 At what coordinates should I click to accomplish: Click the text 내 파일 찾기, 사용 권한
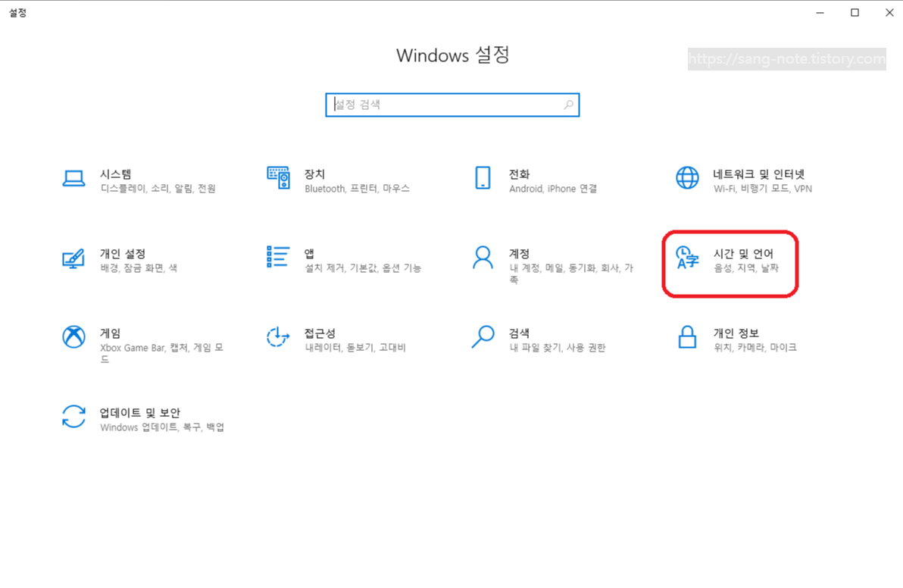tap(558, 347)
